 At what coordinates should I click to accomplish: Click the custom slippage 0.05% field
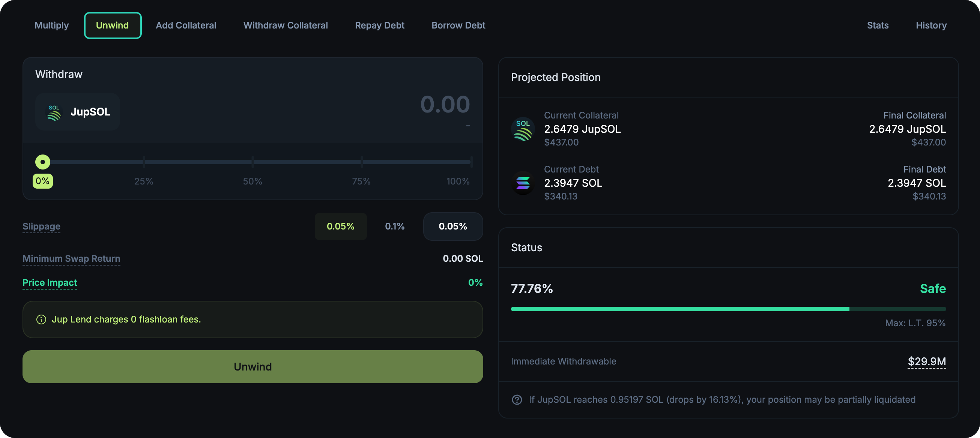click(x=453, y=226)
